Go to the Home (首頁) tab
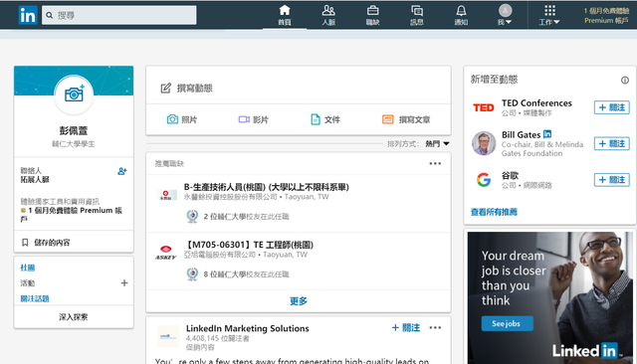The width and height of the screenshot is (637, 364). 285,15
